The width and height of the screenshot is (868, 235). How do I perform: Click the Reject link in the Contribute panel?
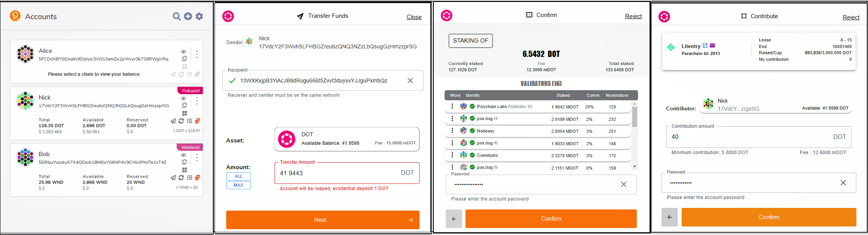click(x=851, y=17)
